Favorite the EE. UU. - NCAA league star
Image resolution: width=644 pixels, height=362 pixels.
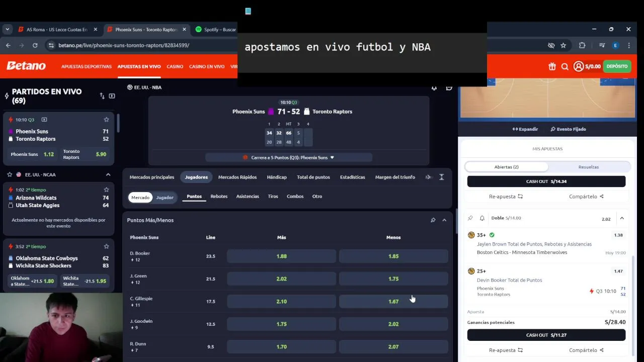tap(10, 174)
